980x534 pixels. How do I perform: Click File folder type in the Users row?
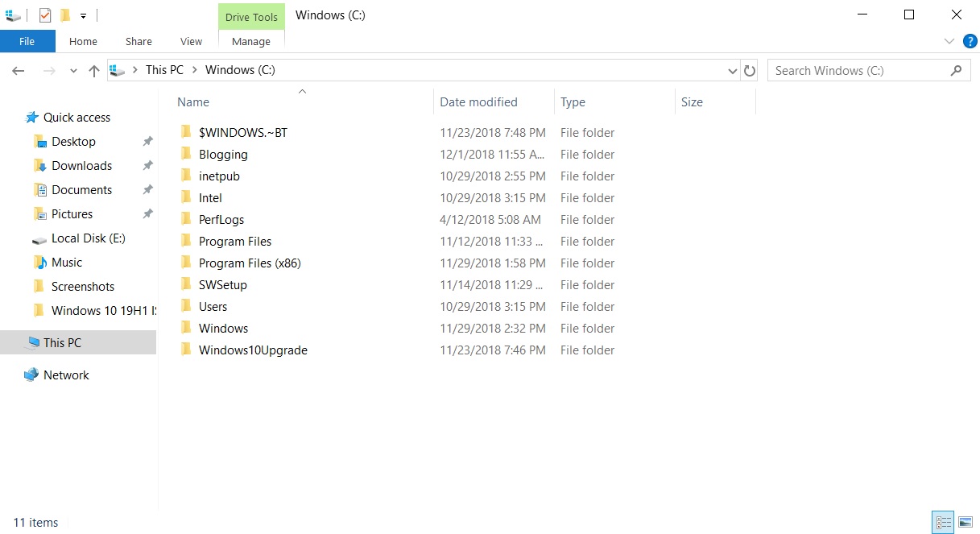pos(588,306)
